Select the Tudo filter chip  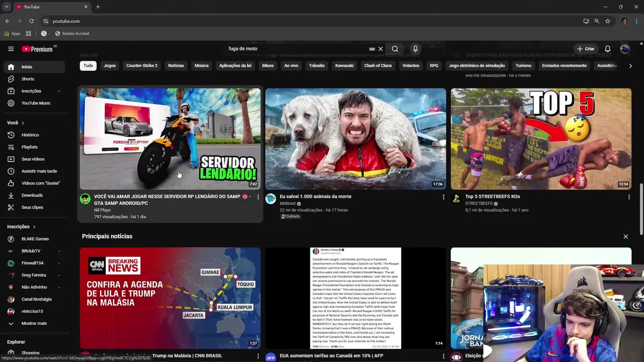pos(88,65)
